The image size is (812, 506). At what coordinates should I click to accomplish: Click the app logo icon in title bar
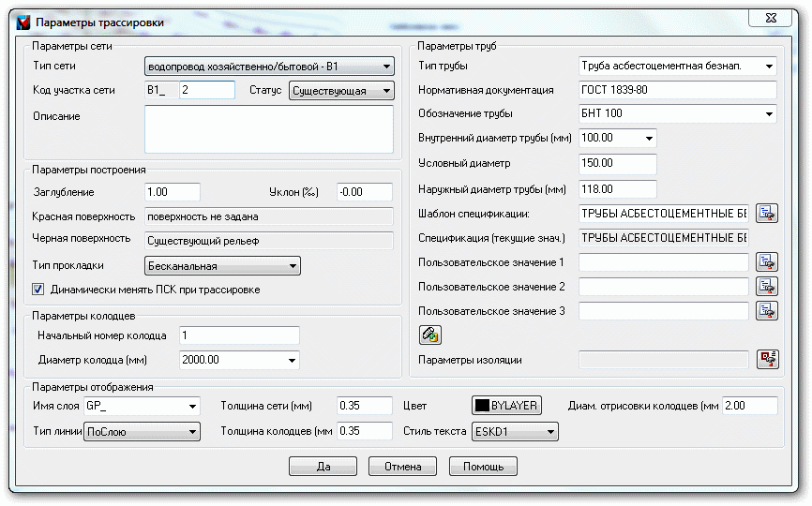[23, 22]
